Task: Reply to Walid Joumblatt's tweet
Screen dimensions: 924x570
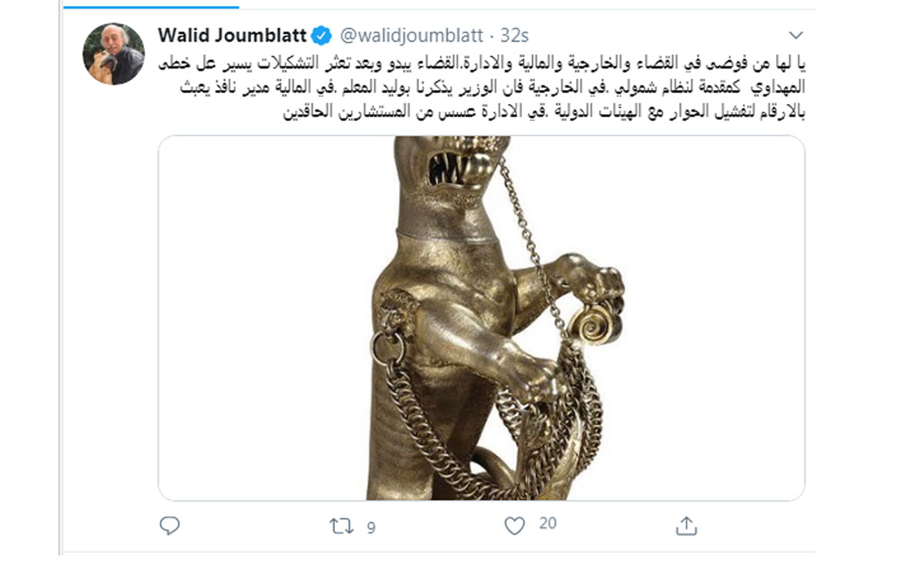Action: tap(169, 526)
